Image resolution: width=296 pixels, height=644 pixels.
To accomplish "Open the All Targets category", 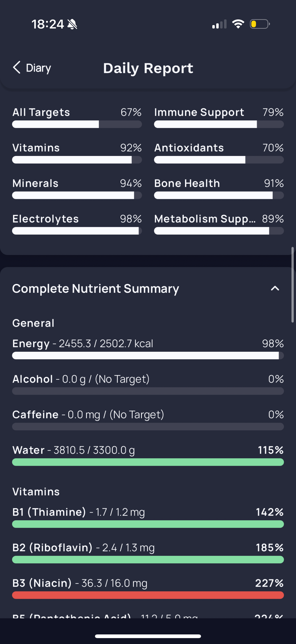I will (x=77, y=117).
